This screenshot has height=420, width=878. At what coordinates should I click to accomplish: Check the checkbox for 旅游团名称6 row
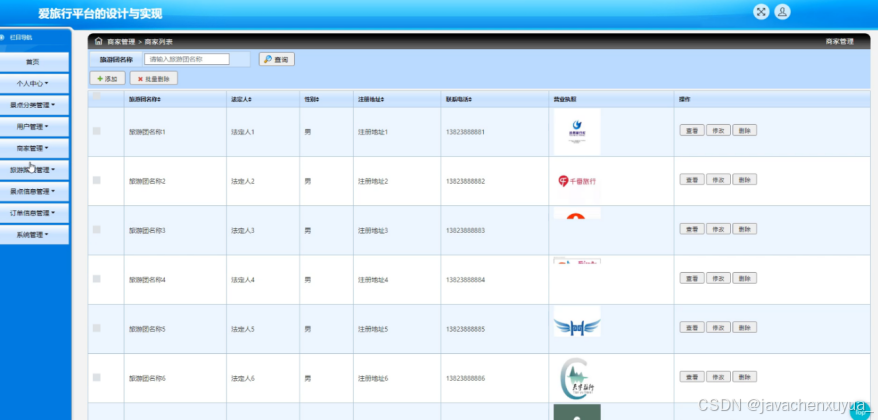[97, 377]
